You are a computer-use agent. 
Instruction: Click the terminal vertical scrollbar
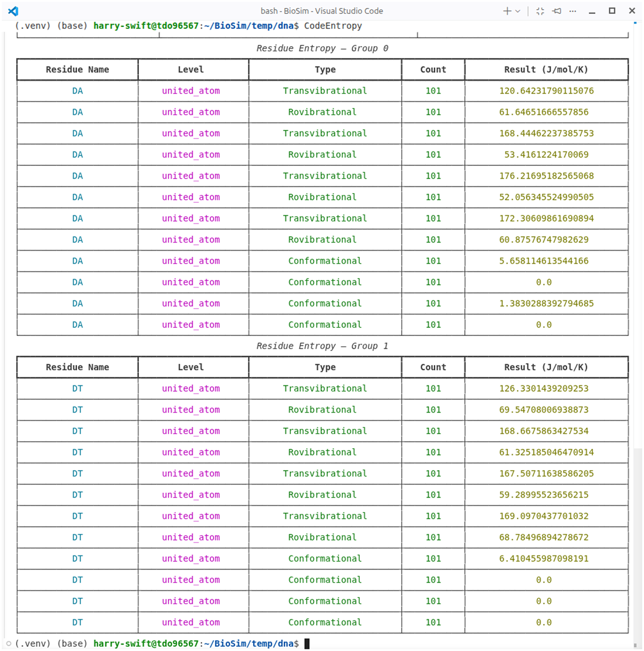click(x=638, y=542)
